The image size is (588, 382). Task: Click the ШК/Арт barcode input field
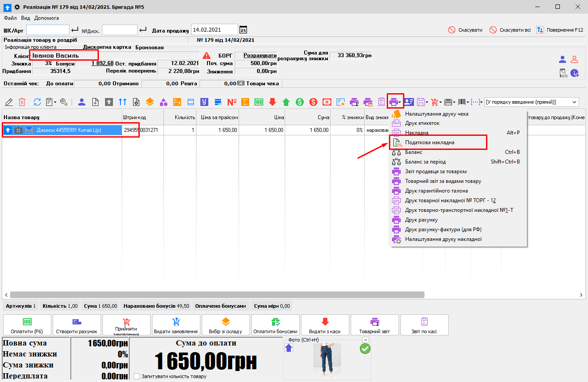point(48,30)
